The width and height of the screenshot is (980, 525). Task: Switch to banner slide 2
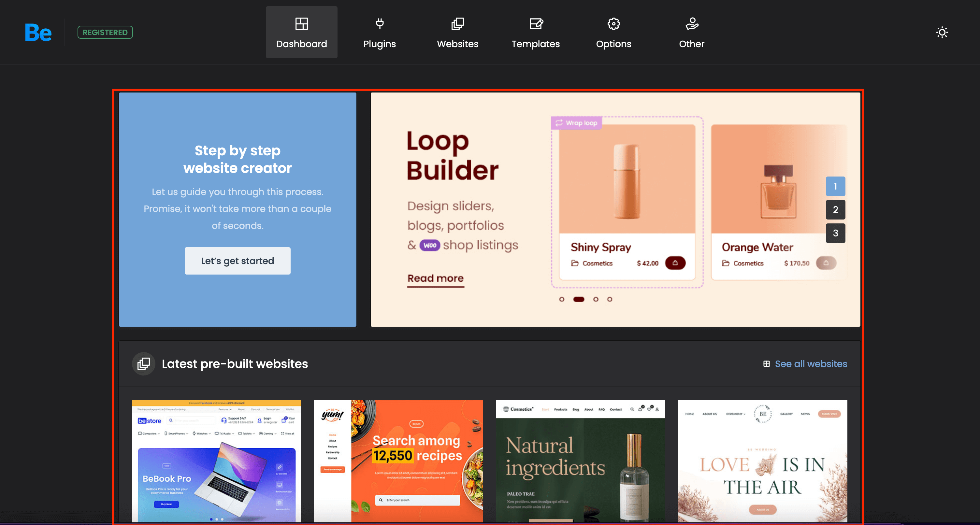point(835,210)
